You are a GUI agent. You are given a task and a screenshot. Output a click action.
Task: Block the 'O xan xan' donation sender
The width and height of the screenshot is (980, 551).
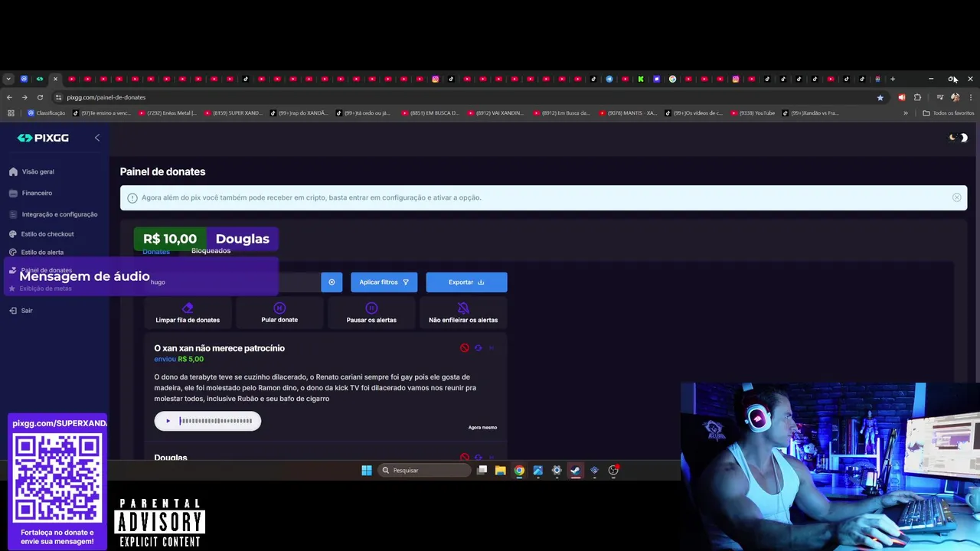pos(464,348)
